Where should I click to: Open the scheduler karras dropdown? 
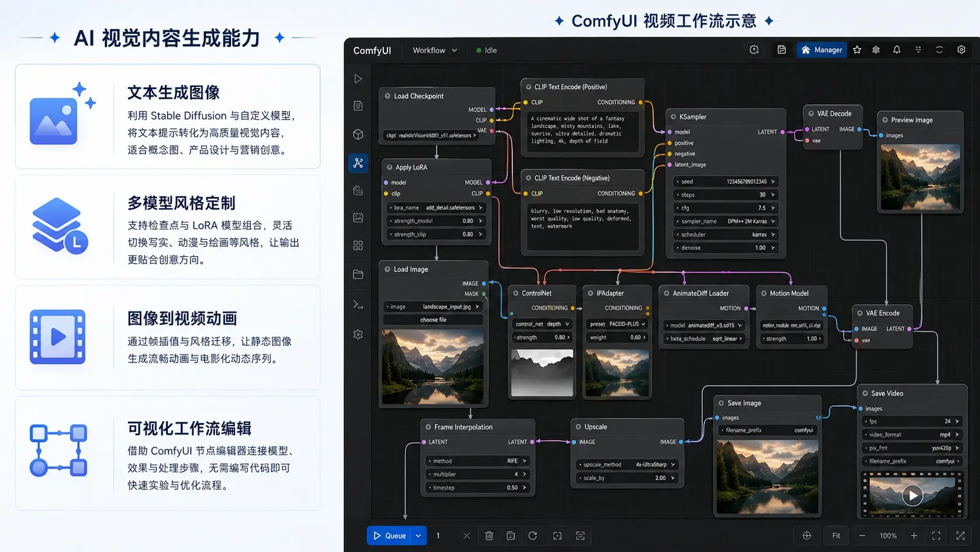(726, 235)
